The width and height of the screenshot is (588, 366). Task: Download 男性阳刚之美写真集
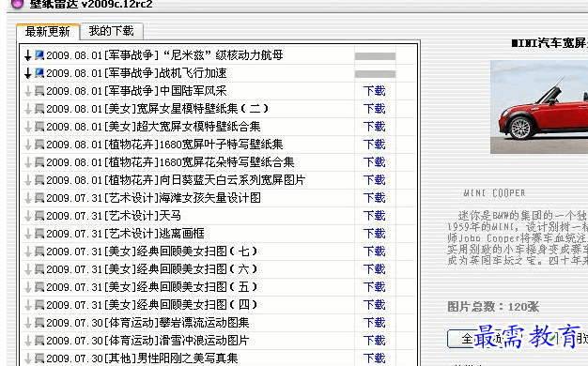pyautogui.click(x=374, y=358)
